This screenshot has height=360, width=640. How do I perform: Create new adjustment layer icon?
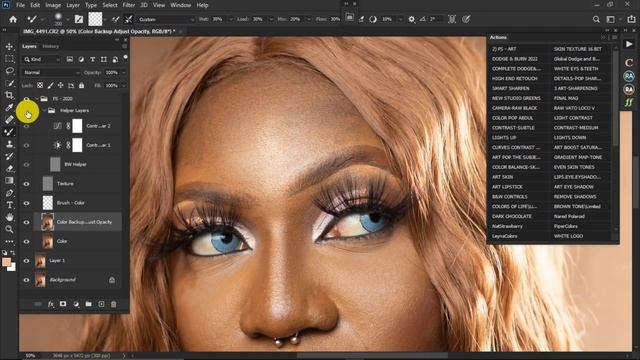(x=76, y=304)
